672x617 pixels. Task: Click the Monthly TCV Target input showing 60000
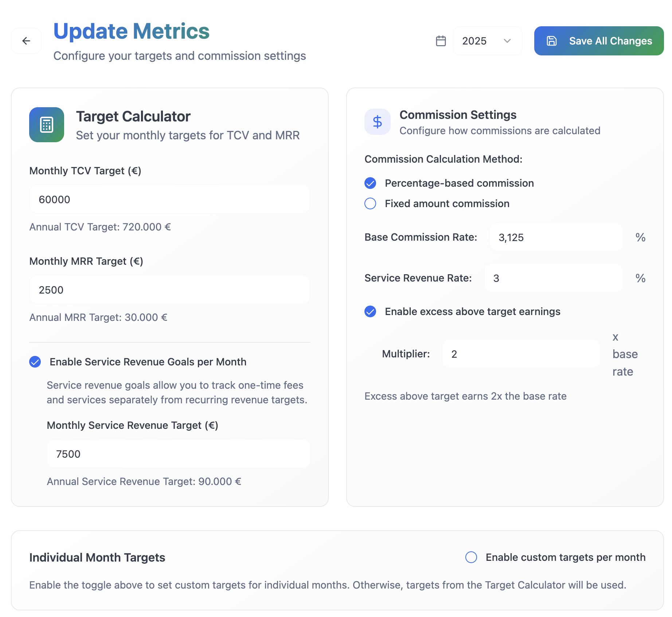tap(169, 199)
